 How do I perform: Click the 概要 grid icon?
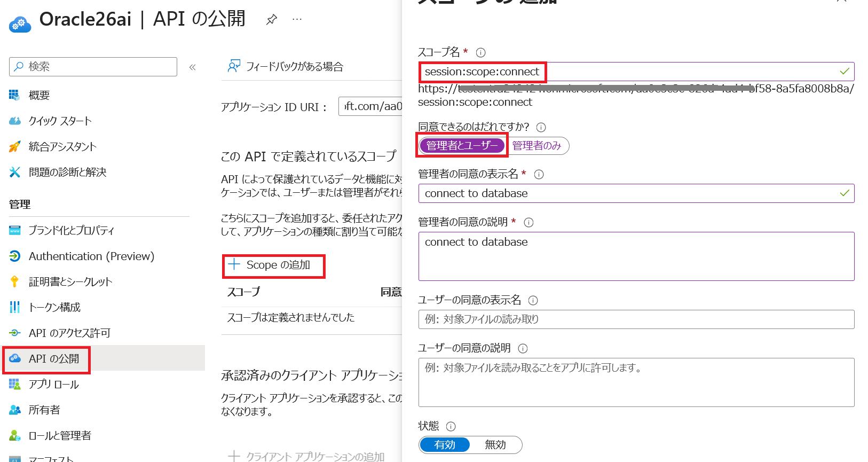(14, 95)
